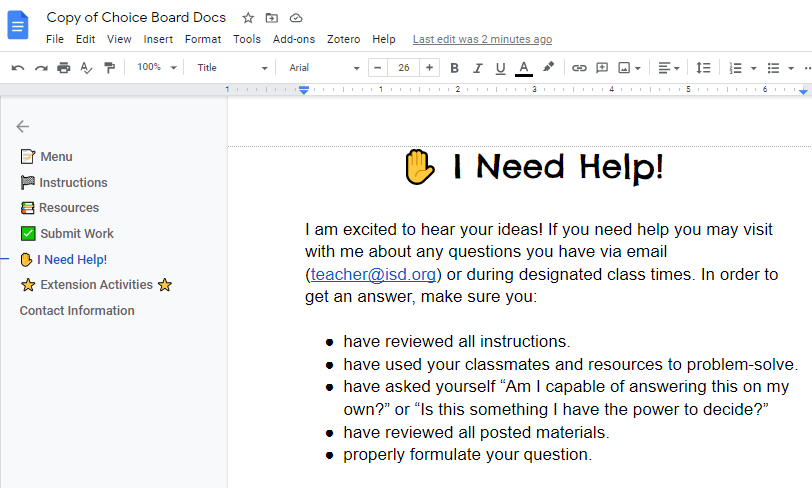Viewport: 812px width, 488px height.
Task: Open the Add-ons menu
Action: [x=294, y=39]
